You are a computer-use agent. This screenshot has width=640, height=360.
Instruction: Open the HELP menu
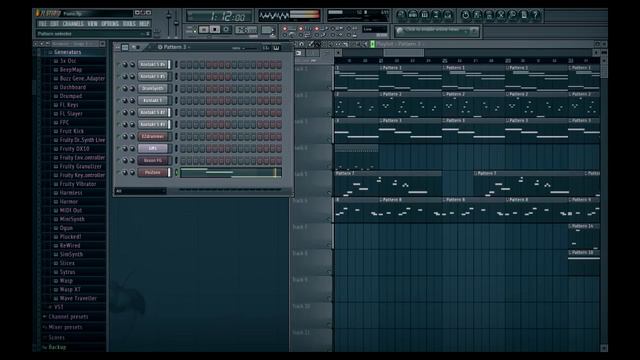tap(144, 24)
